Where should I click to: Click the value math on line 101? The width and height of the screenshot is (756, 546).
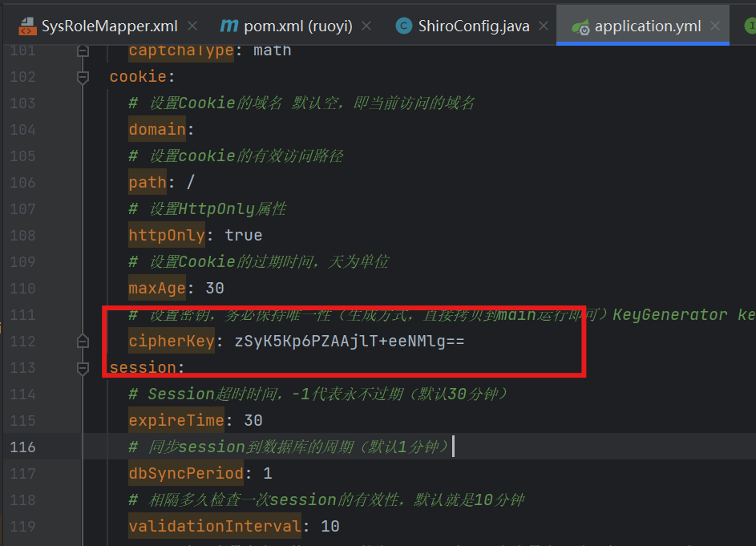[273, 51]
